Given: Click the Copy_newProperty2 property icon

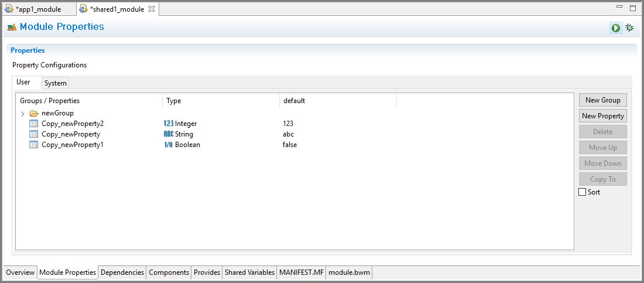Looking at the screenshot, I should click(34, 124).
